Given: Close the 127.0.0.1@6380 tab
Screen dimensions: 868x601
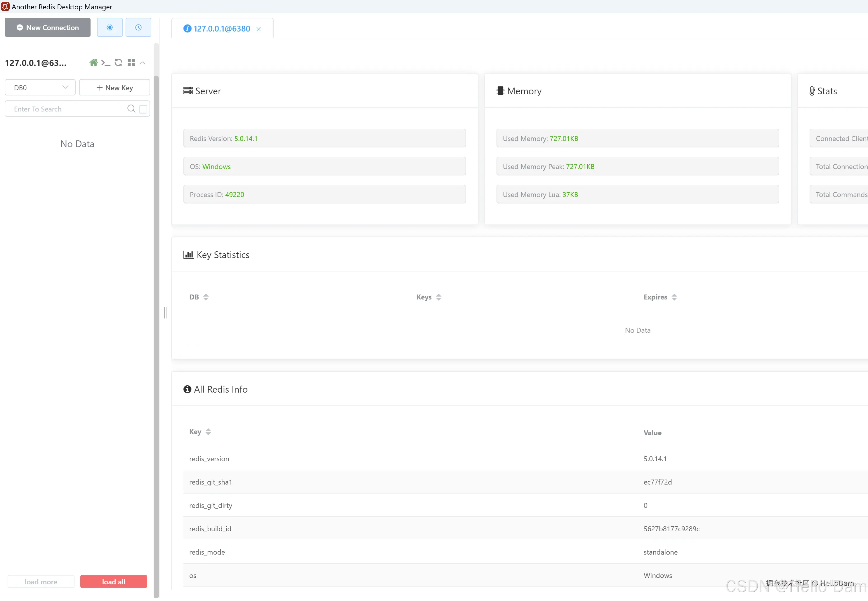Looking at the screenshot, I should coord(258,29).
